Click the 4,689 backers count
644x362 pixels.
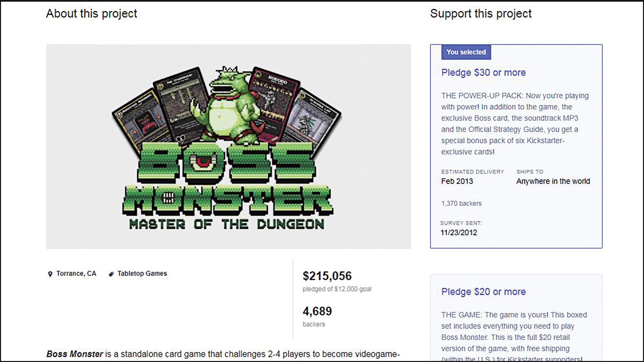coord(317,311)
